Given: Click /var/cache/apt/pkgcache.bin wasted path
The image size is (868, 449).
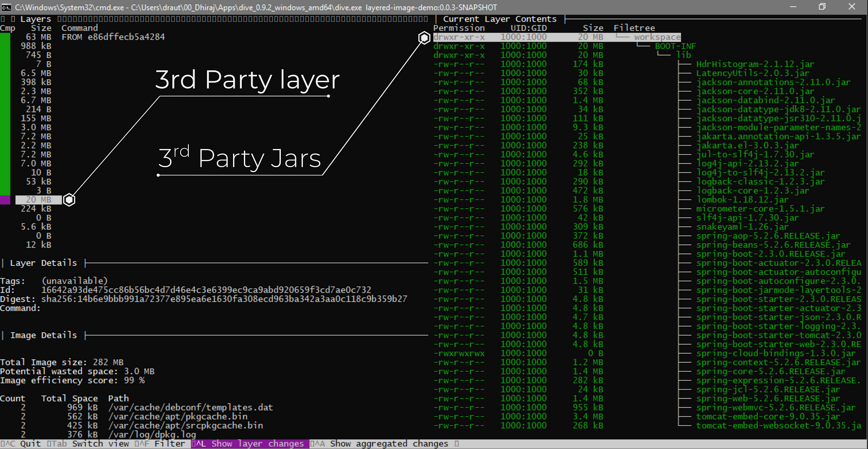Looking at the screenshot, I should pyautogui.click(x=178, y=417).
